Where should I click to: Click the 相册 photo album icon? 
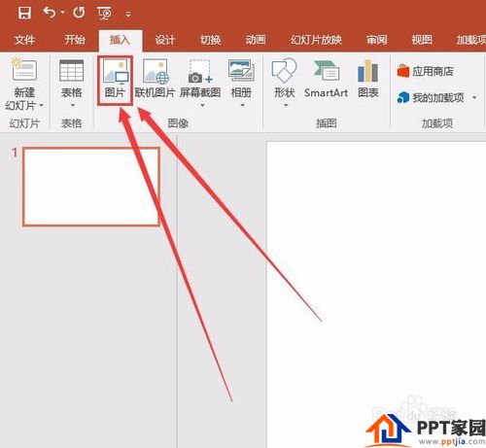tap(241, 71)
